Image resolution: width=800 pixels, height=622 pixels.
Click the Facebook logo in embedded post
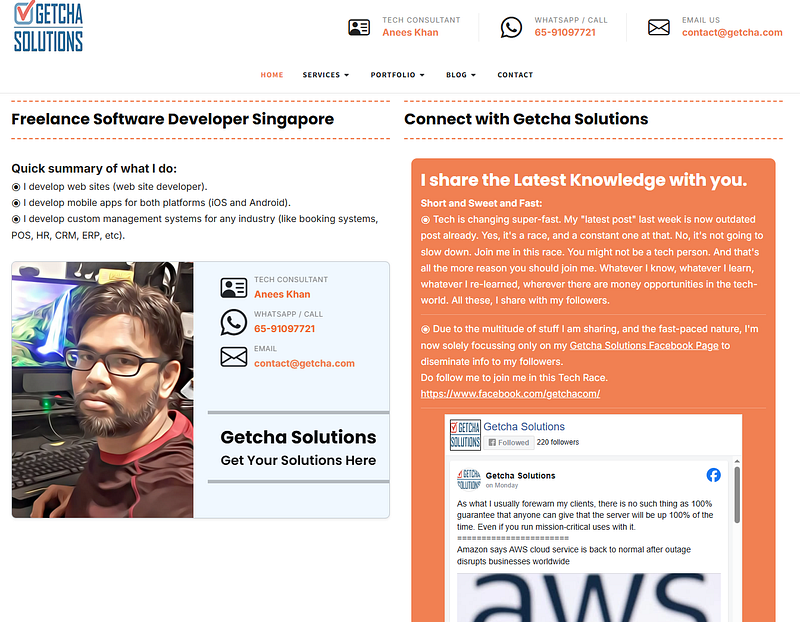713,475
